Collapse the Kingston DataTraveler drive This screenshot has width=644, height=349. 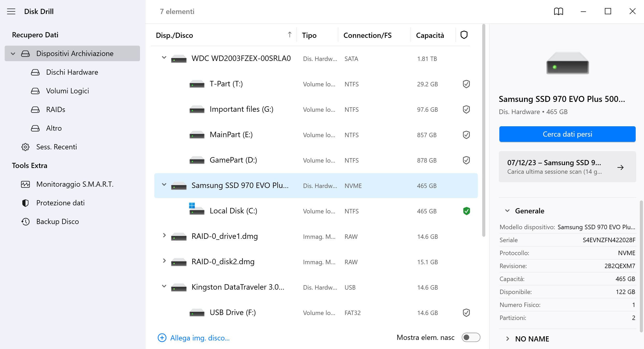coord(164,286)
